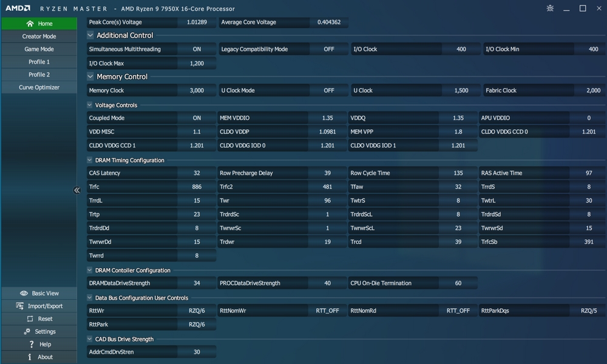Click the Reset square icon

(30, 318)
